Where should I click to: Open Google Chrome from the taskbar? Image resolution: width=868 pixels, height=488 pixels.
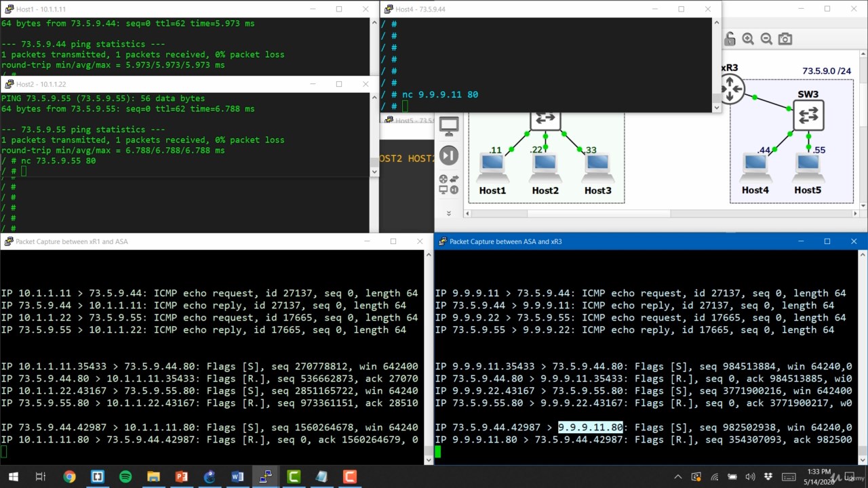point(69,476)
